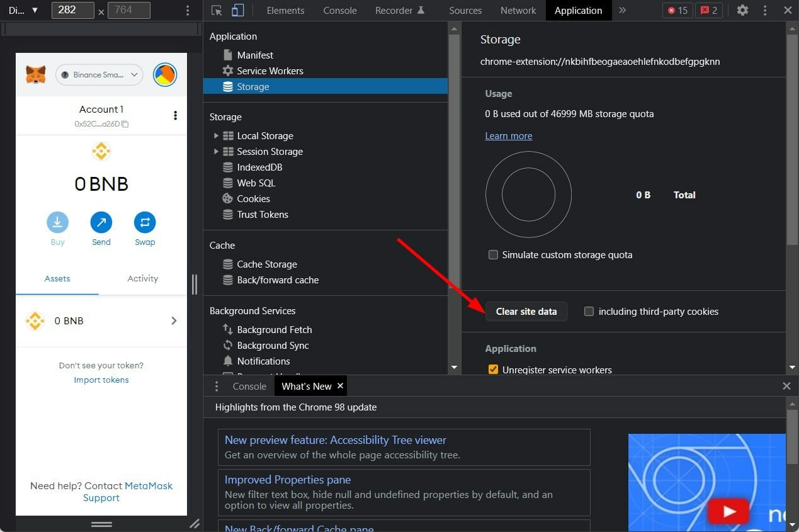Open the DevTools three-dot customize menu
Viewport: 799px width, 532px height.
[765, 10]
